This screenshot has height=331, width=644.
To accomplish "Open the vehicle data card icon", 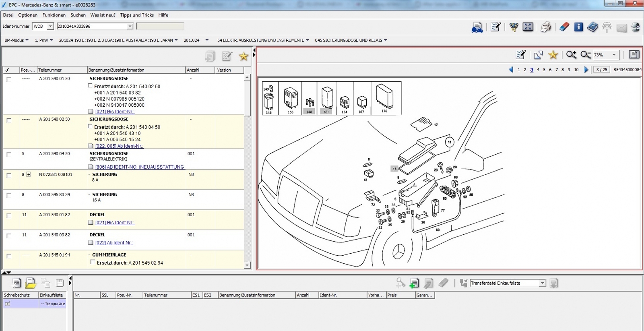I will pos(477,27).
